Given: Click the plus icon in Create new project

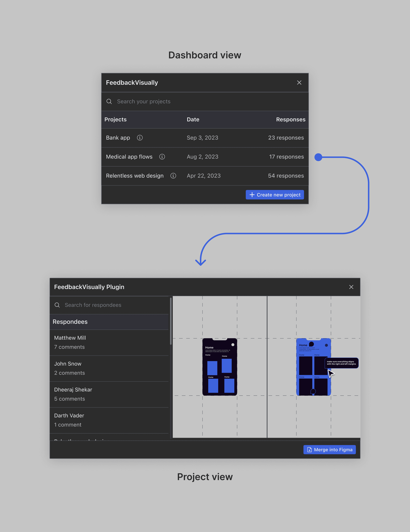Looking at the screenshot, I should coord(252,195).
